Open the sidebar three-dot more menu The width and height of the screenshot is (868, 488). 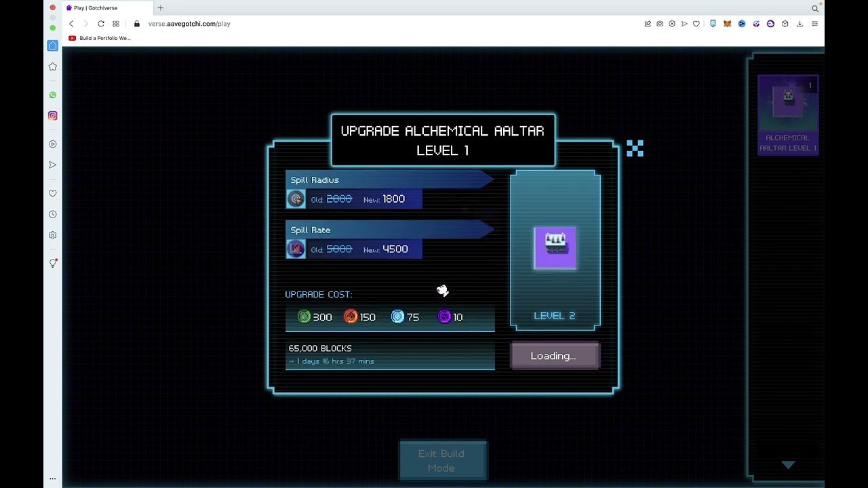click(x=53, y=479)
